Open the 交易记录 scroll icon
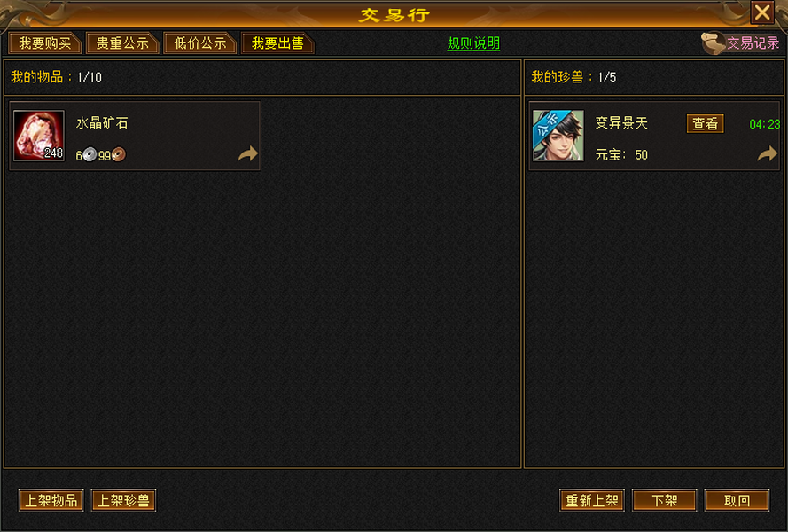788x532 pixels. coord(714,43)
